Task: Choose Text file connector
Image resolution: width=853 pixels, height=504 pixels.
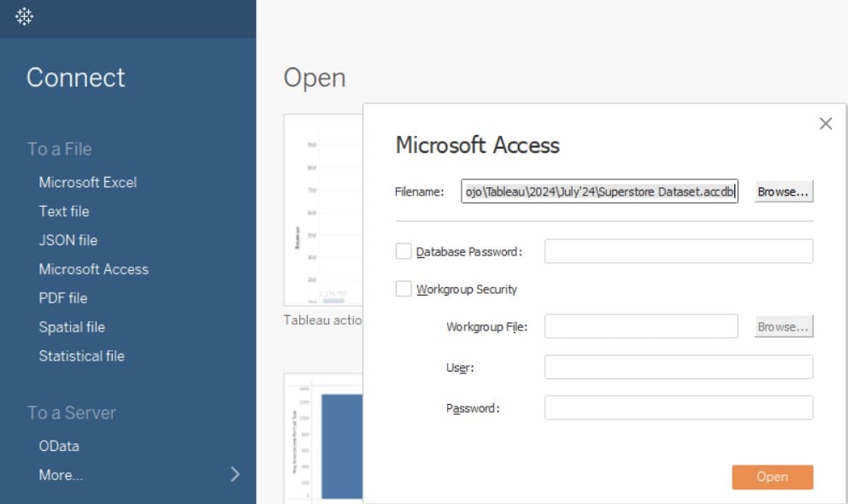Action: click(x=63, y=211)
